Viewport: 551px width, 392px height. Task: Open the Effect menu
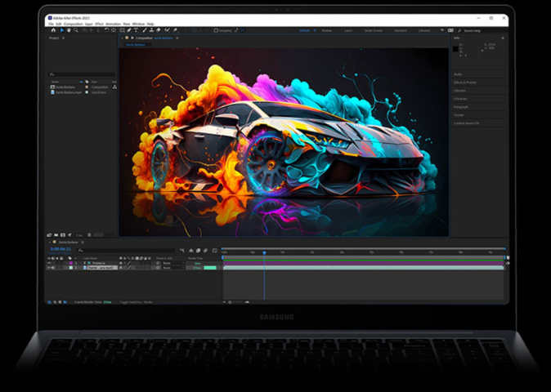(x=99, y=24)
